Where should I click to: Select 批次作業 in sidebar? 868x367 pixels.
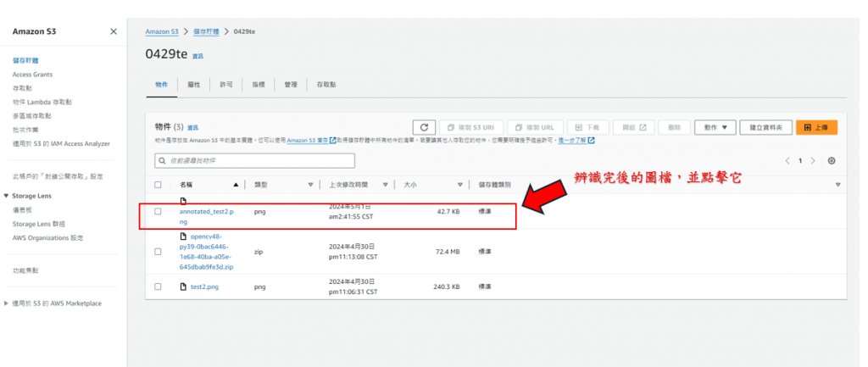click(x=25, y=130)
